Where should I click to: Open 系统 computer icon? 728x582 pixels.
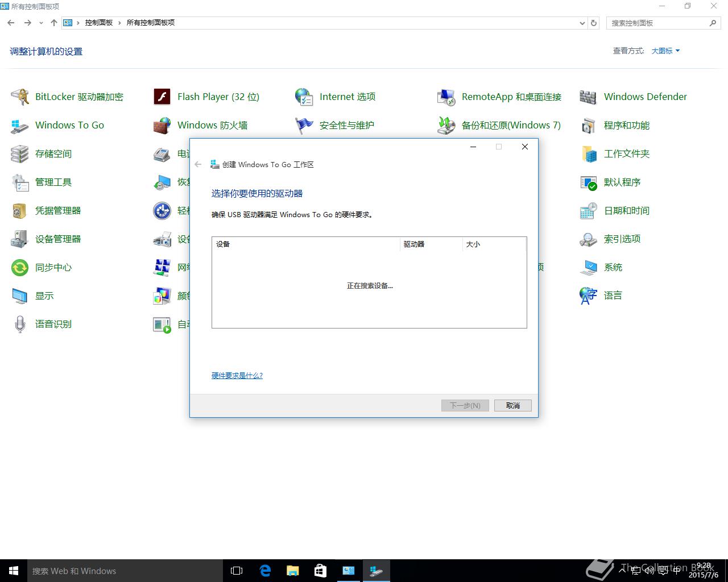coord(589,267)
